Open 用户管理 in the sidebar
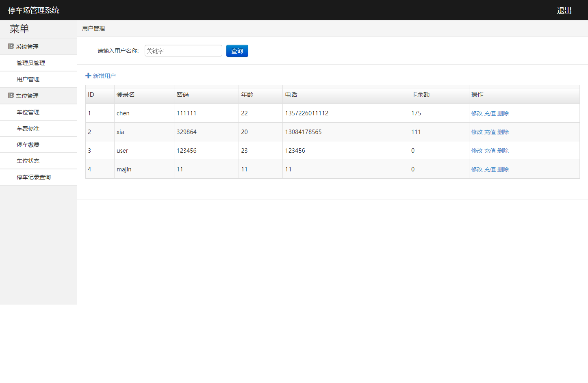588x383 pixels. [28, 80]
